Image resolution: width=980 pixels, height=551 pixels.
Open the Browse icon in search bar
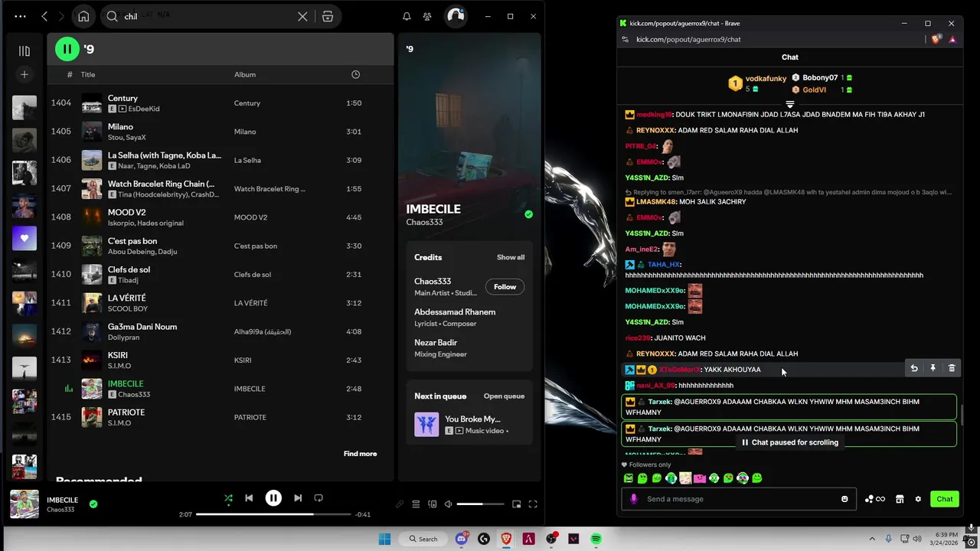point(328,16)
